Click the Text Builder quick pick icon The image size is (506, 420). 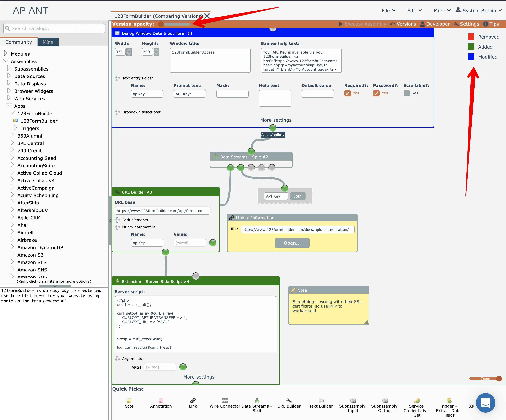(x=321, y=400)
